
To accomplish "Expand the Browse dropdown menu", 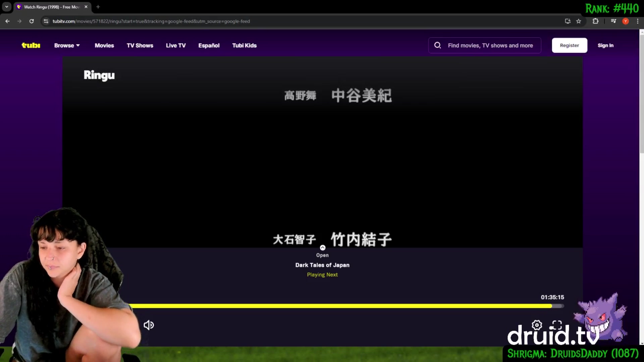I will point(67,45).
